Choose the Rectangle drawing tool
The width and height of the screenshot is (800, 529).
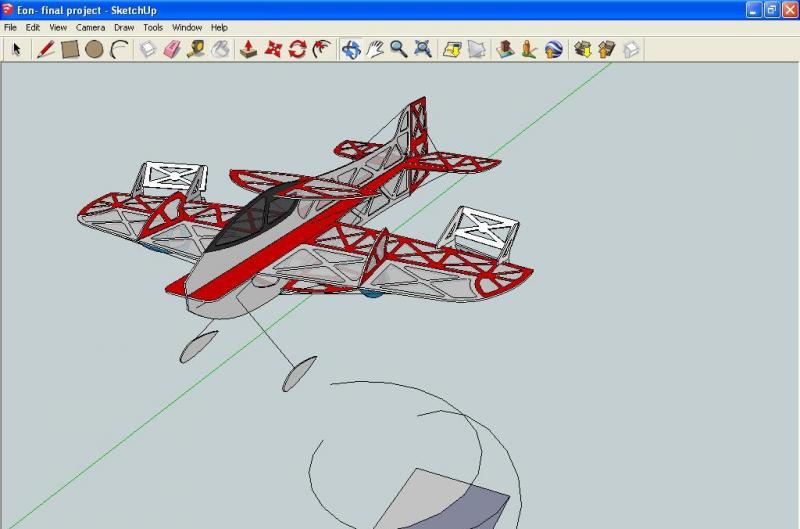pyautogui.click(x=70, y=49)
